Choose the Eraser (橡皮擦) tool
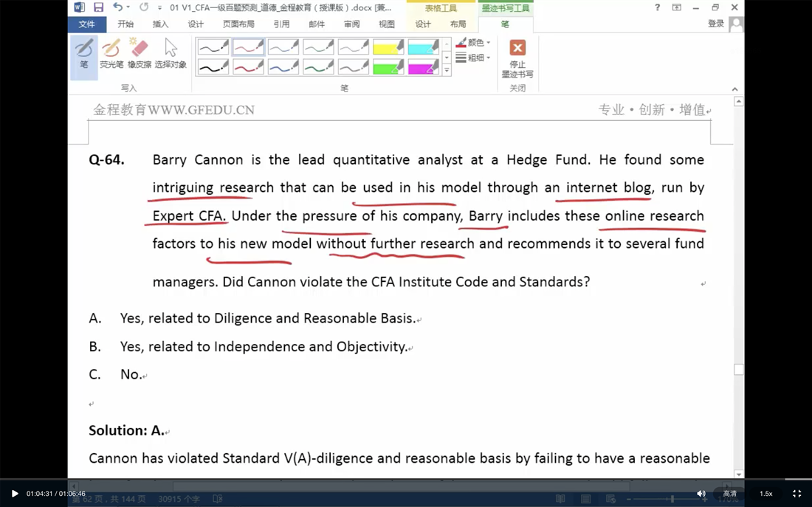The image size is (812, 507). (x=140, y=54)
